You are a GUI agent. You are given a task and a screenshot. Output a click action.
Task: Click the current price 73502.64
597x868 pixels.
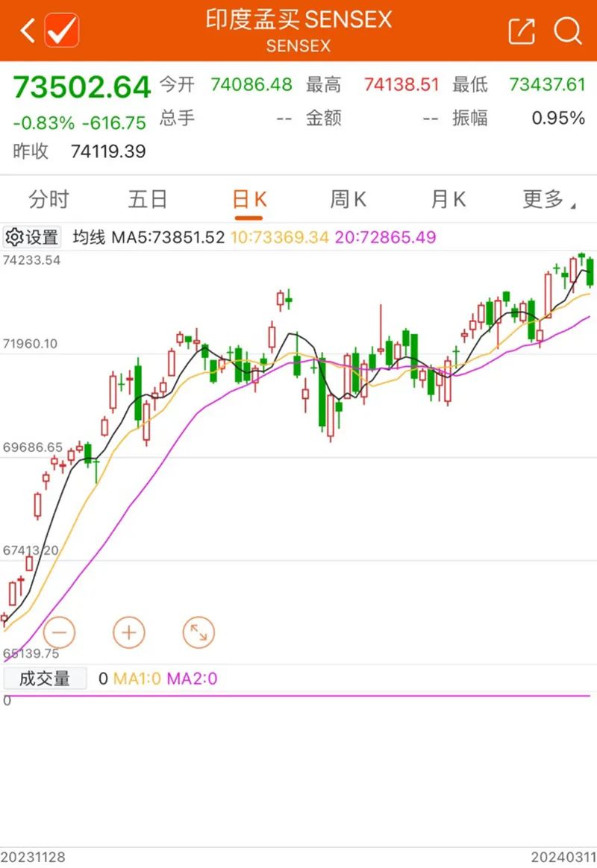(x=82, y=87)
